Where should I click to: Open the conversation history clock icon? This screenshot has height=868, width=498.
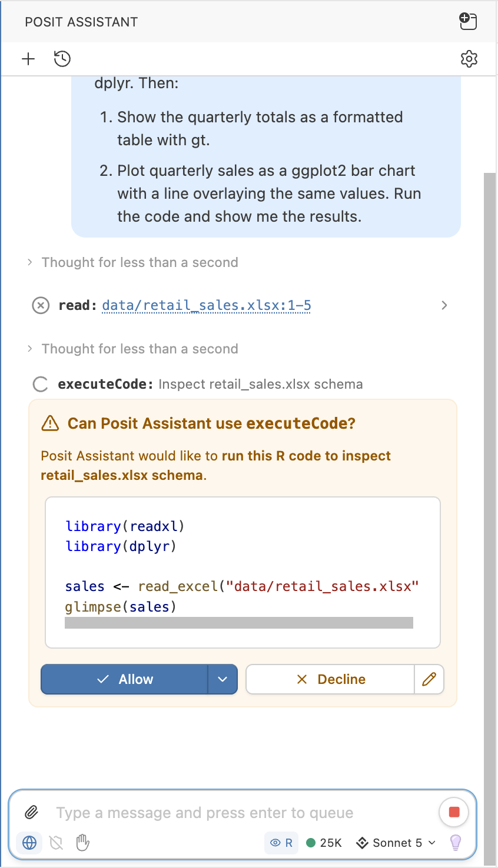click(x=62, y=59)
